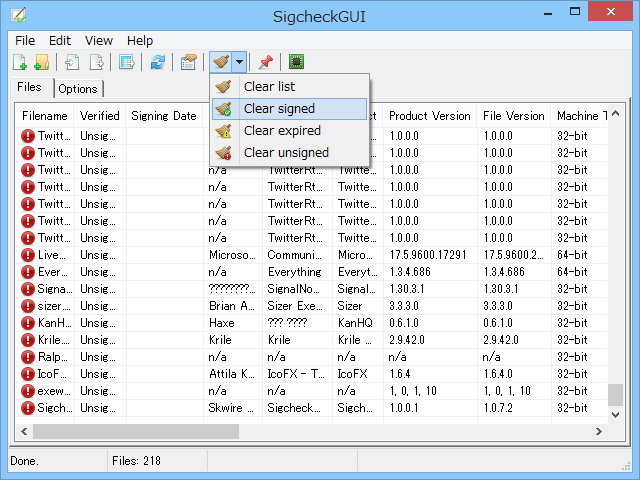Click the refresh toolbar icon
The image size is (640, 480).
(158, 62)
